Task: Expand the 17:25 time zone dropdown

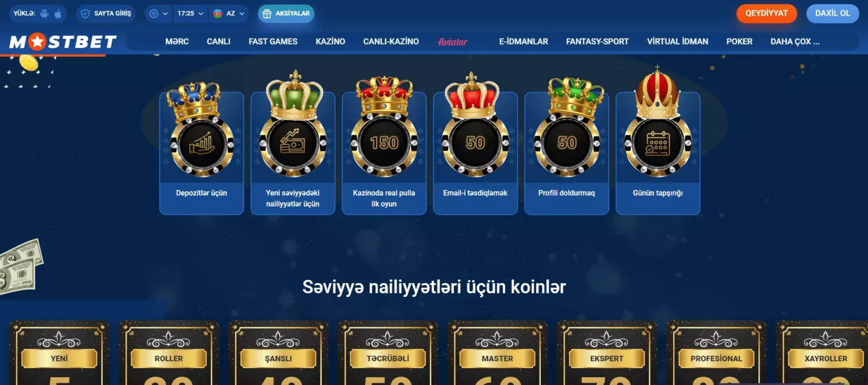Action: click(x=190, y=14)
